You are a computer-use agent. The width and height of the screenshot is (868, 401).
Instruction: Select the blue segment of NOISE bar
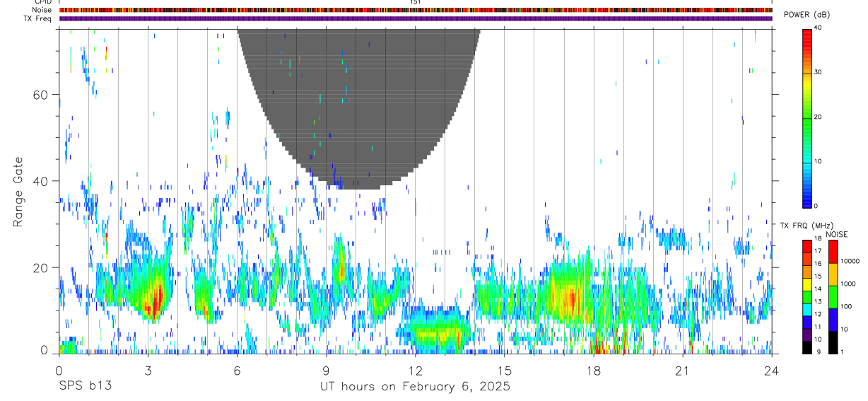[x=833, y=320]
